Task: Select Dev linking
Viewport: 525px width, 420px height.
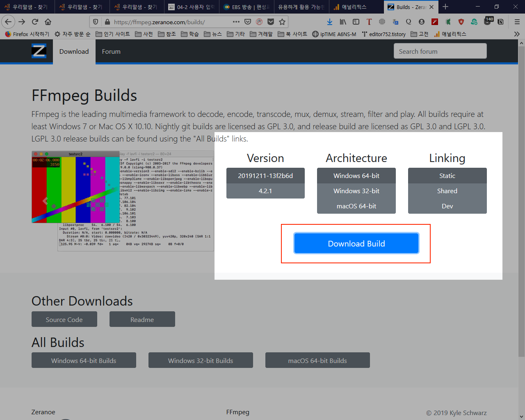Action: 447,206
